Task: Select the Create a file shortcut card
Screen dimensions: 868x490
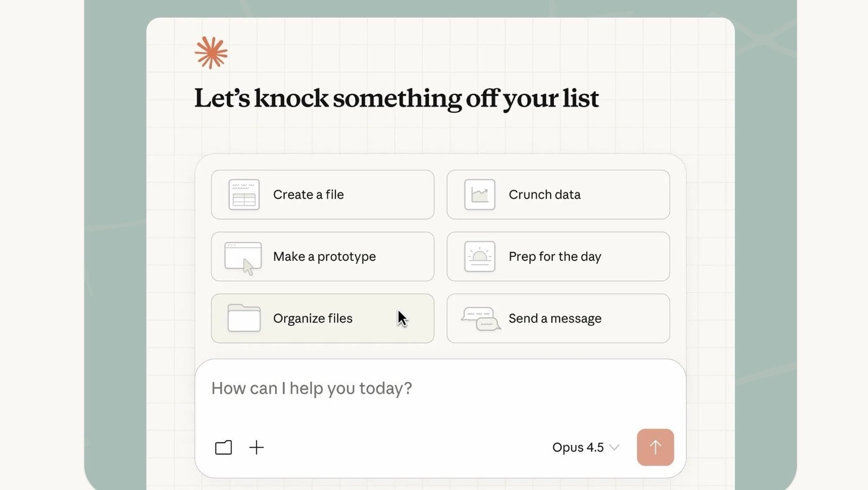Action: point(322,194)
